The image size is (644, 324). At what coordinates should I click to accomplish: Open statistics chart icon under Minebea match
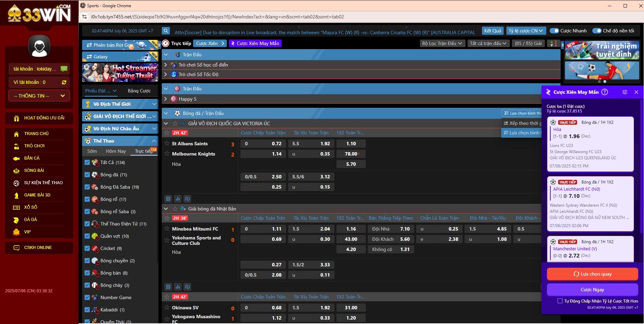tap(178, 287)
